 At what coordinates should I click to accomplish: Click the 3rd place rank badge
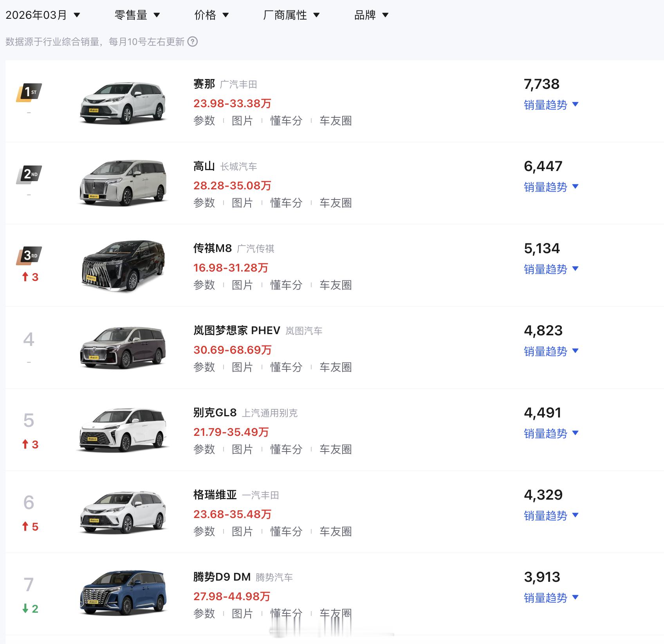pyautogui.click(x=29, y=256)
